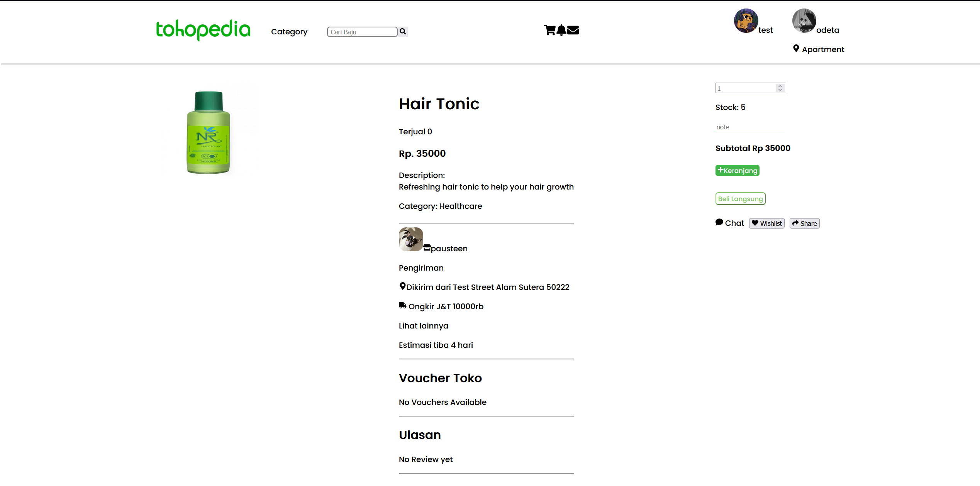Click the tohopedia logo
980x486 pixels.
pos(203,30)
